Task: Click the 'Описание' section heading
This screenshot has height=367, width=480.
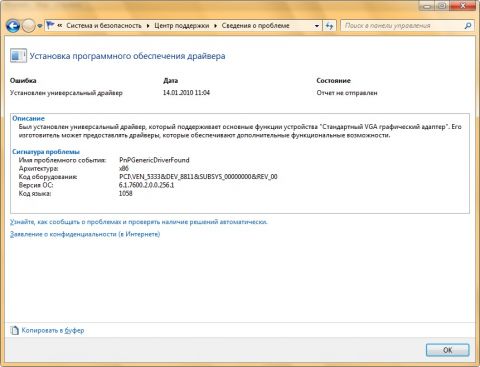Action: coord(28,118)
